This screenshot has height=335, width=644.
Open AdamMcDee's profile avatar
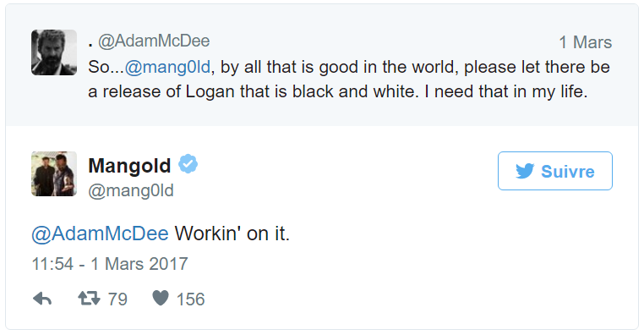(54, 52)
